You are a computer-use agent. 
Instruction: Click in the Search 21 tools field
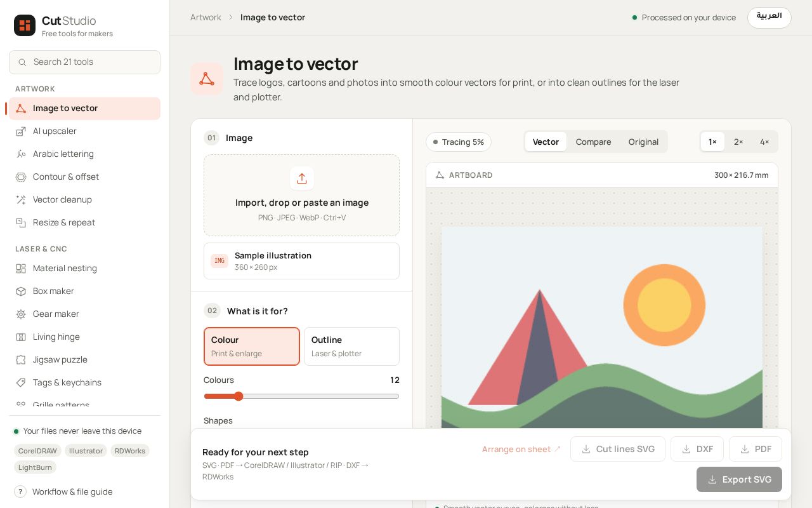84,62
